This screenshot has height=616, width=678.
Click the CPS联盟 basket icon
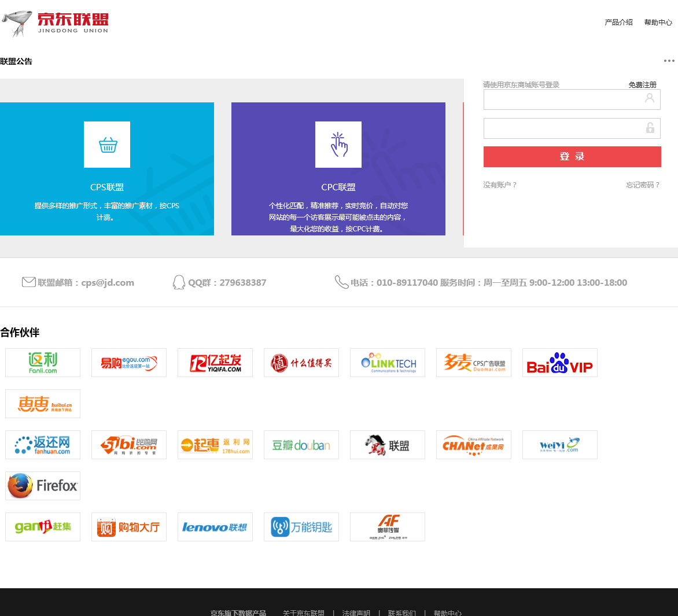pos(107,145)
